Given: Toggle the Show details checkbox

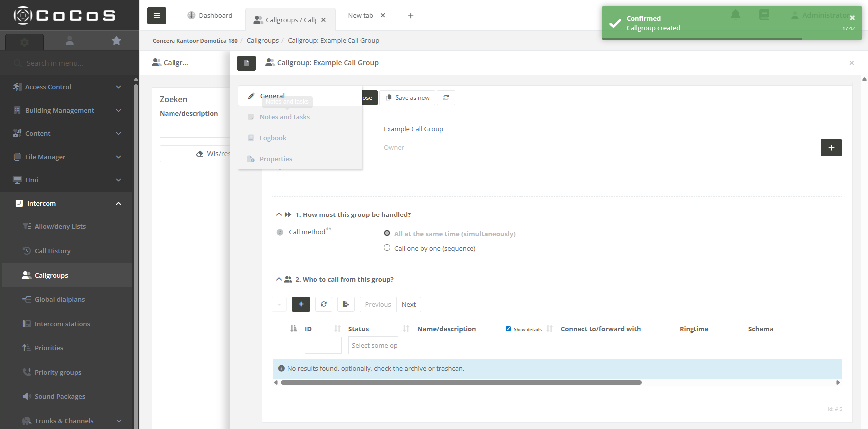Looking at the screenshot, I should coord(508,329).
